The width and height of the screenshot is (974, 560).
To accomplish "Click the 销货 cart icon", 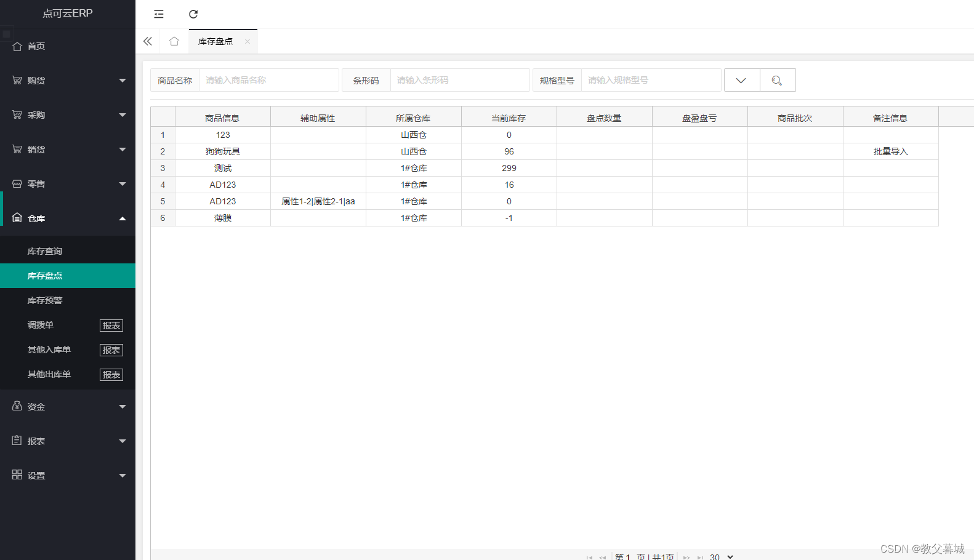I will pyautogui.click(x=17, y=150).
